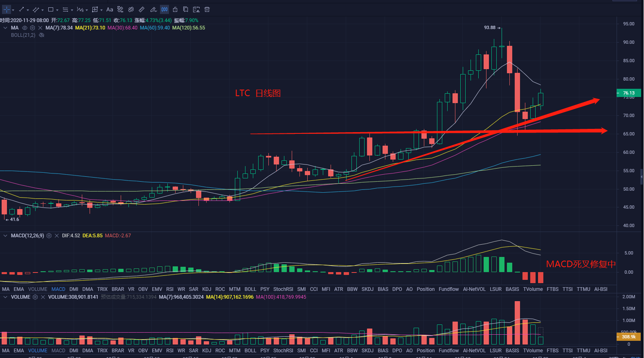Click the copy layers icon in toolbar

[x=185, y=9]
